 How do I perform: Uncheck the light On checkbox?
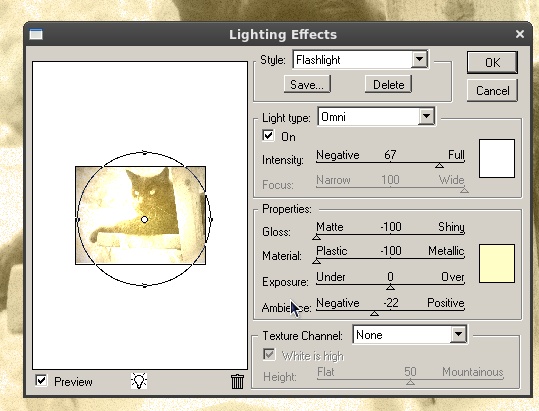268,135
